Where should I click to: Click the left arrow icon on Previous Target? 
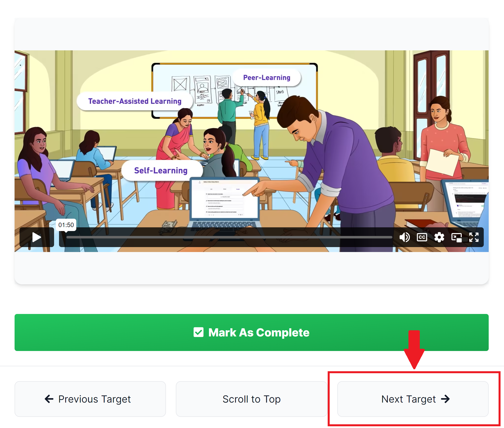click(49, 399)
